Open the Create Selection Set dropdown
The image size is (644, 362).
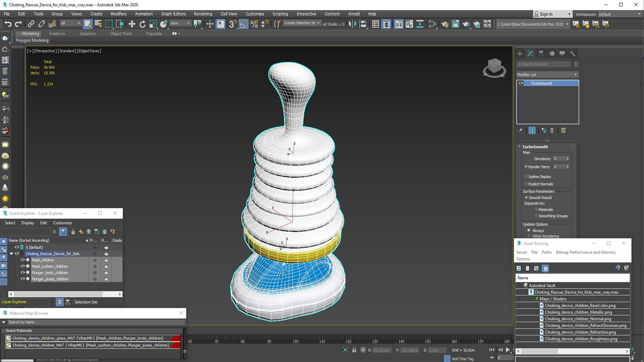click(302, 23)
